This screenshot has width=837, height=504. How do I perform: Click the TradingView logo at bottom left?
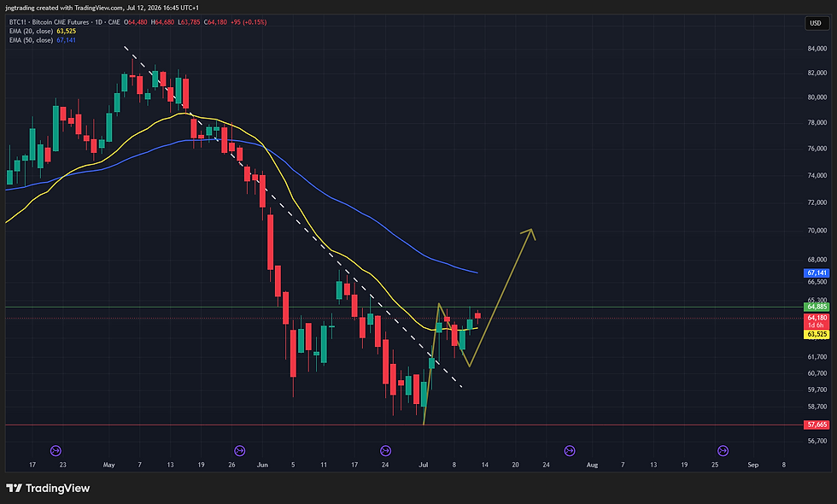48,488
